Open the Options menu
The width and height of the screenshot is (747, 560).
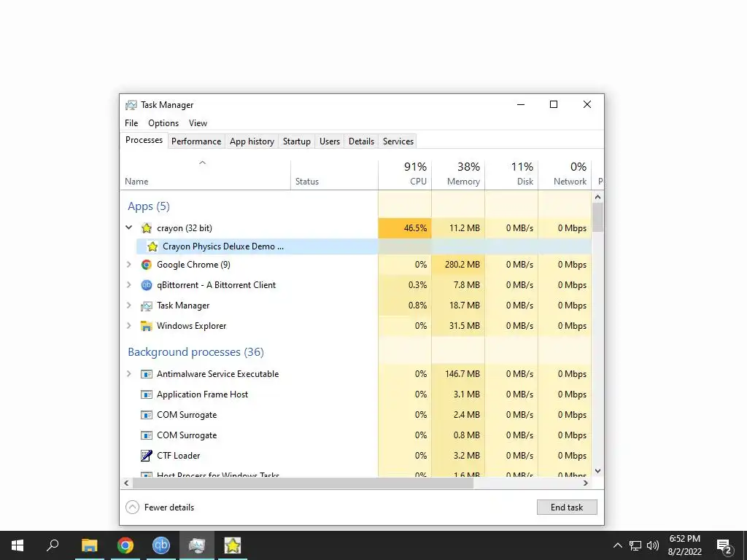(x=163, y=122)
